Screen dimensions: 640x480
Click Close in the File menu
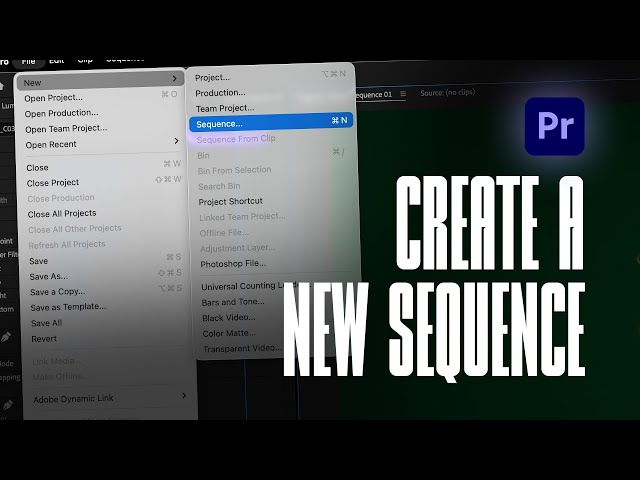coord(37,168)
